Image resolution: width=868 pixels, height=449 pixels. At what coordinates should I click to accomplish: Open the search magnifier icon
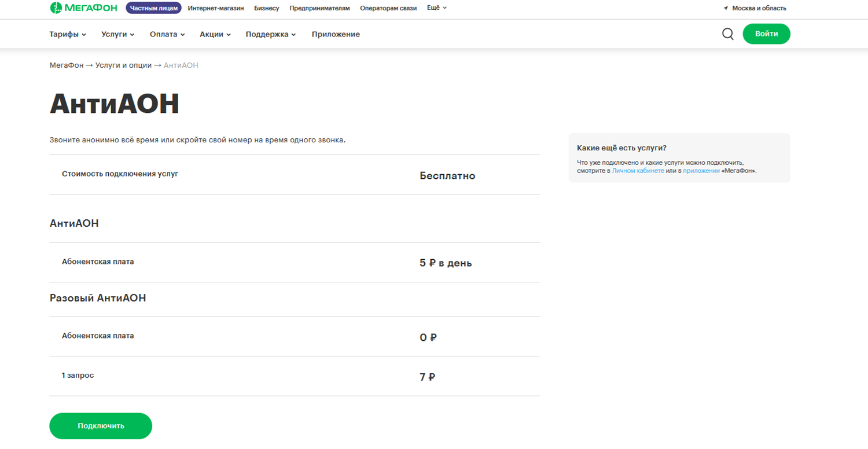(728, 34)
